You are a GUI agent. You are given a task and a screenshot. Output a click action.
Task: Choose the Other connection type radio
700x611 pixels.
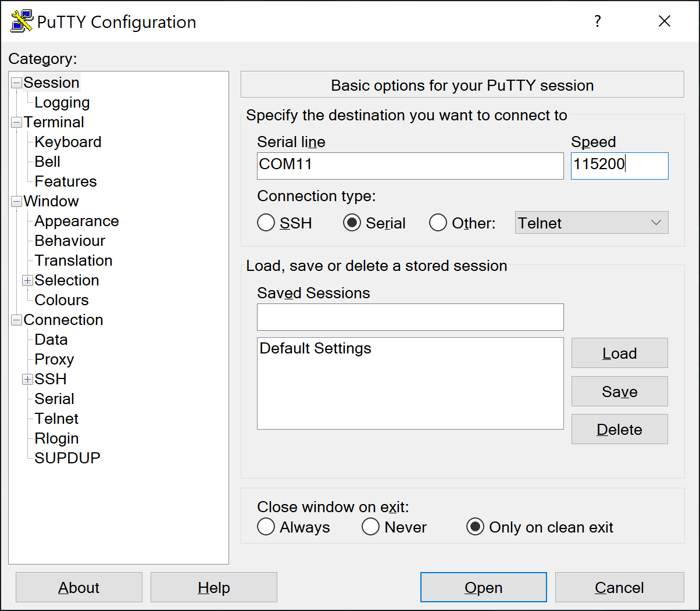point(438,223)
